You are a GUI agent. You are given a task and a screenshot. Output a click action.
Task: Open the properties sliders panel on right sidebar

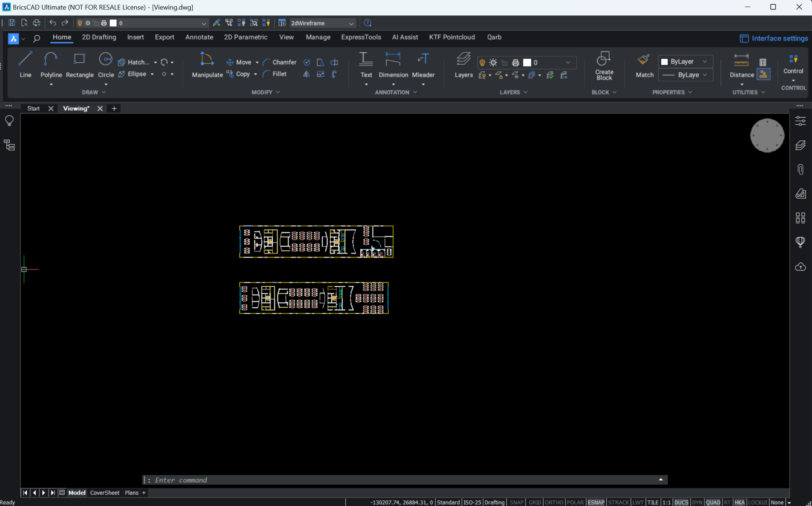[x=800, y=121]
